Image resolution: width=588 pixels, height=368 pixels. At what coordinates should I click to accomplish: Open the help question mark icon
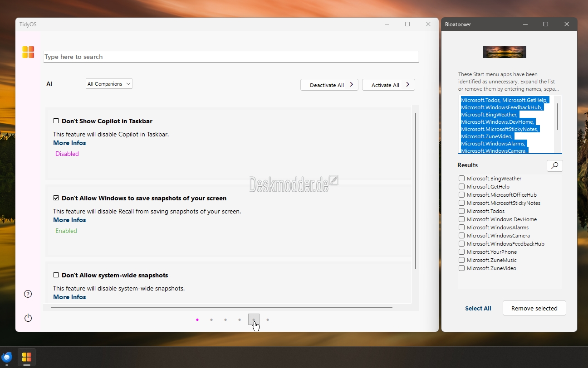click(28, 294)
